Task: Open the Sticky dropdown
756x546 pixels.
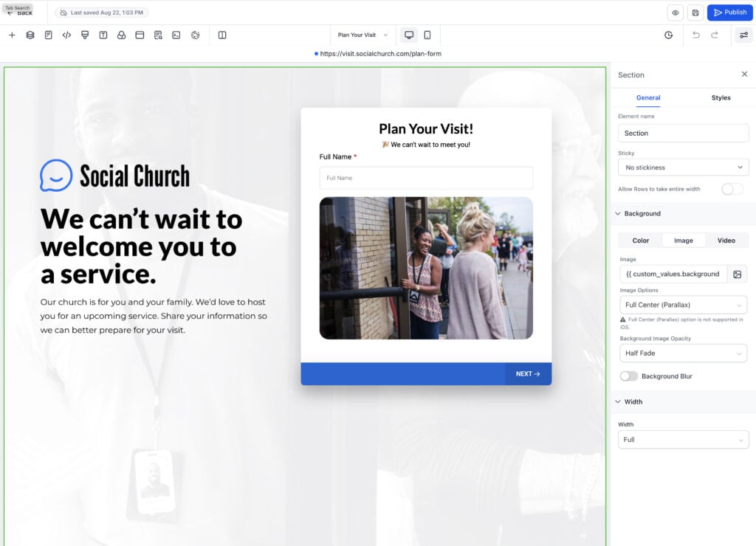Action: [x=683, y=167]
